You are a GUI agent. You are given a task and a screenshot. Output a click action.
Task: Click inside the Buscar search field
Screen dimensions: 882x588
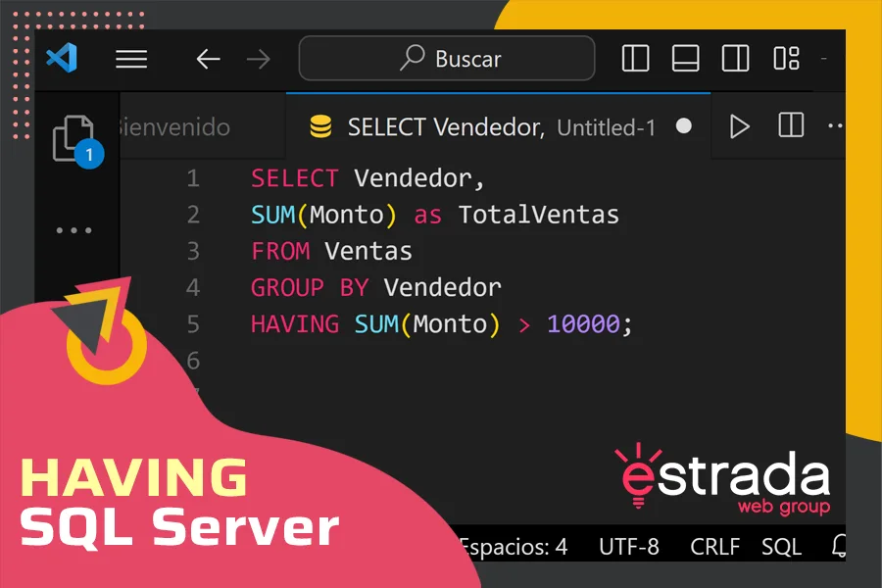(446, 59)
